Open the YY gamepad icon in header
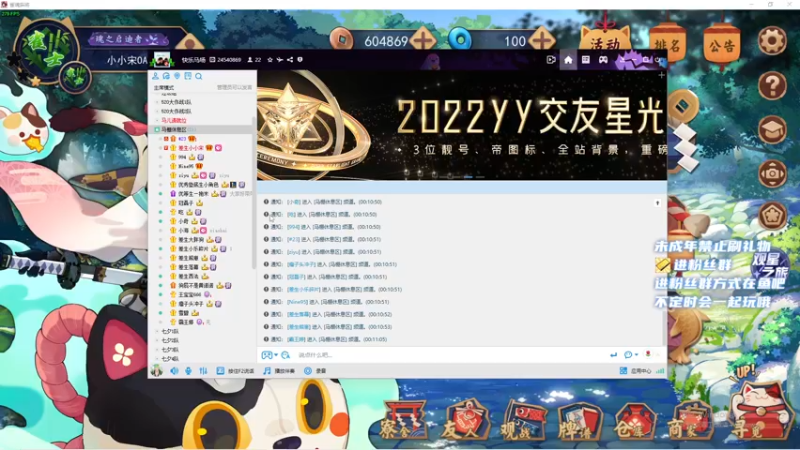Image resolution: width=800 pixels, height=450 pixels. point(603,60)
